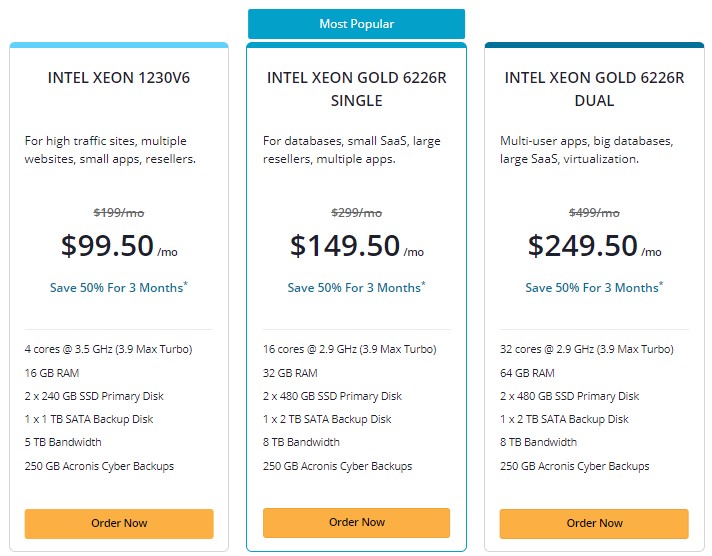Screen dimensions: 712x556
Task: Click the crossed-out $499/mo price
Action: (594, 212)
